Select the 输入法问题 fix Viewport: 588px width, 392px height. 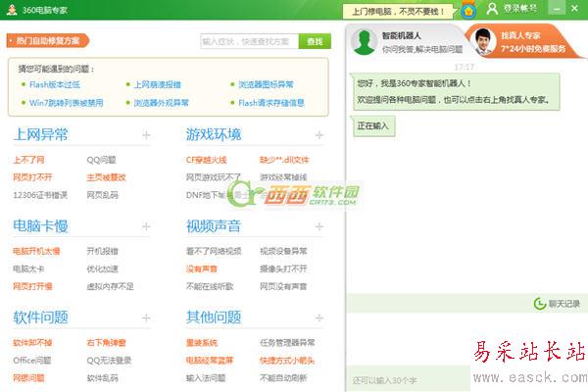tap(206, 378)
